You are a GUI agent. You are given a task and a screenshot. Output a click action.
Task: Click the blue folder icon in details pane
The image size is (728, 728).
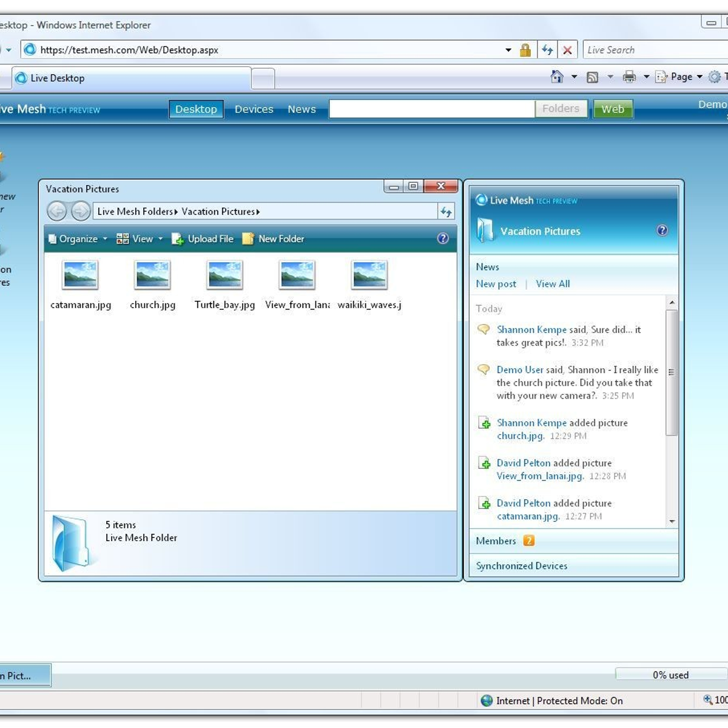pos(70,544)
